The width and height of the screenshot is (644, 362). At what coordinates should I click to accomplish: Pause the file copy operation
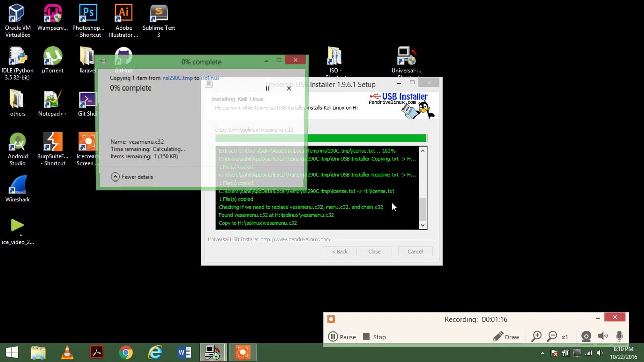267,88
